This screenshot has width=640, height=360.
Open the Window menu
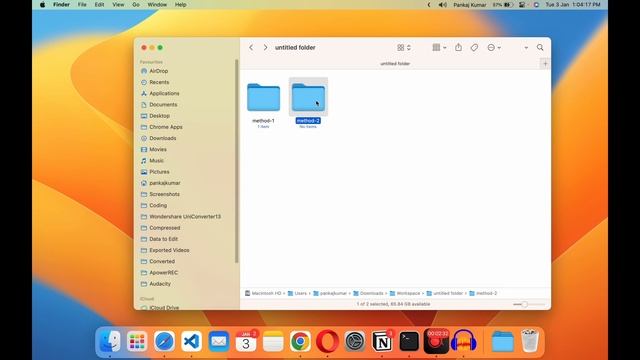tap(157, 5)
